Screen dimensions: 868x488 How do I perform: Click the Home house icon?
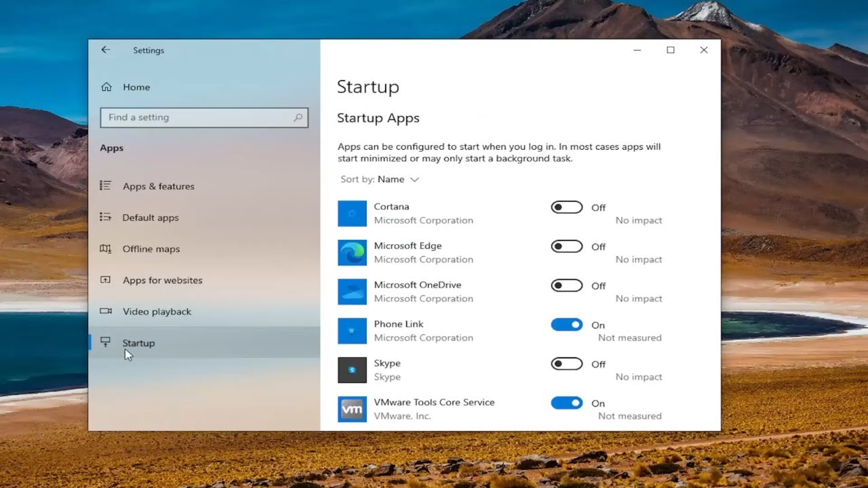(106, 87)
